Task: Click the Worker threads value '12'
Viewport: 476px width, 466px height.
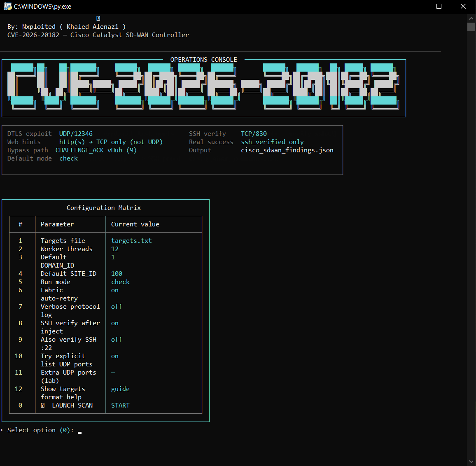Action: click(115, 249)
